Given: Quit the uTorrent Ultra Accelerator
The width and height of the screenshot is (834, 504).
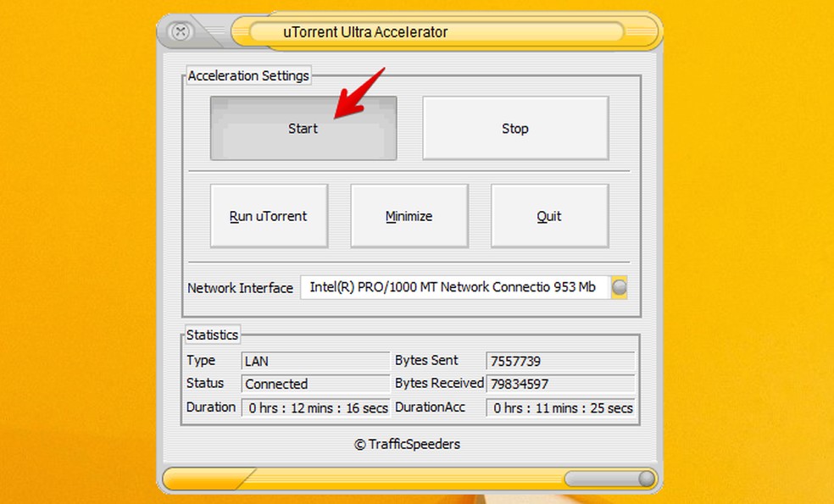Looking at the screenshot, I should [x=548, y=215].
